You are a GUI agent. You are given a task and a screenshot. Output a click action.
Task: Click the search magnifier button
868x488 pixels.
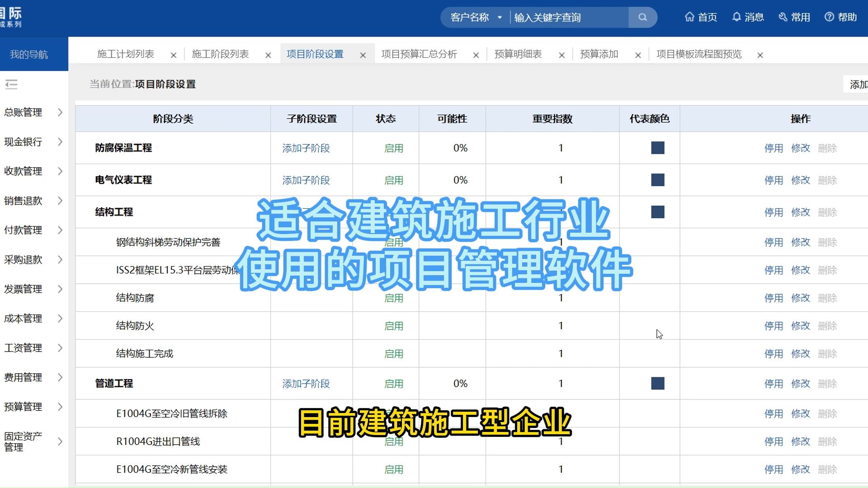point(642,17)
